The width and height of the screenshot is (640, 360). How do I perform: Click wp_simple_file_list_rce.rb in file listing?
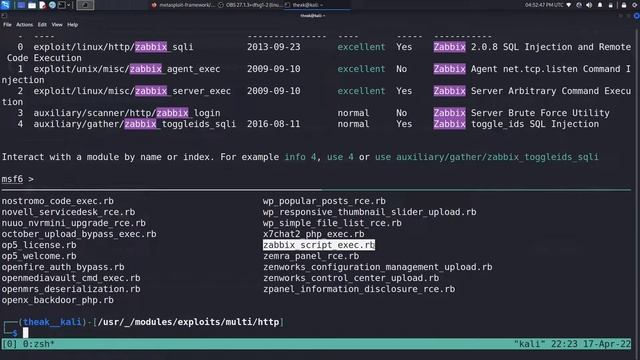coord(332,223)
